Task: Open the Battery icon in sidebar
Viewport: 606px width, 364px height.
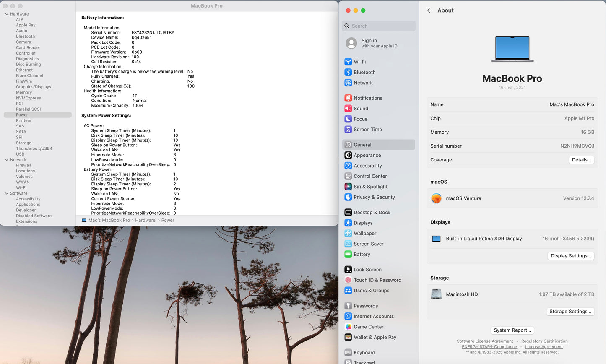Action: (x=348, y=255)
